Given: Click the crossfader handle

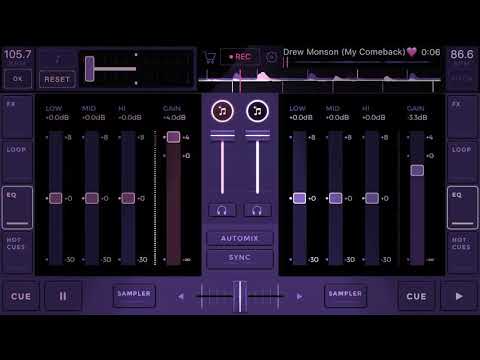Looking at the screenshot, I should (x=240, y=296).
